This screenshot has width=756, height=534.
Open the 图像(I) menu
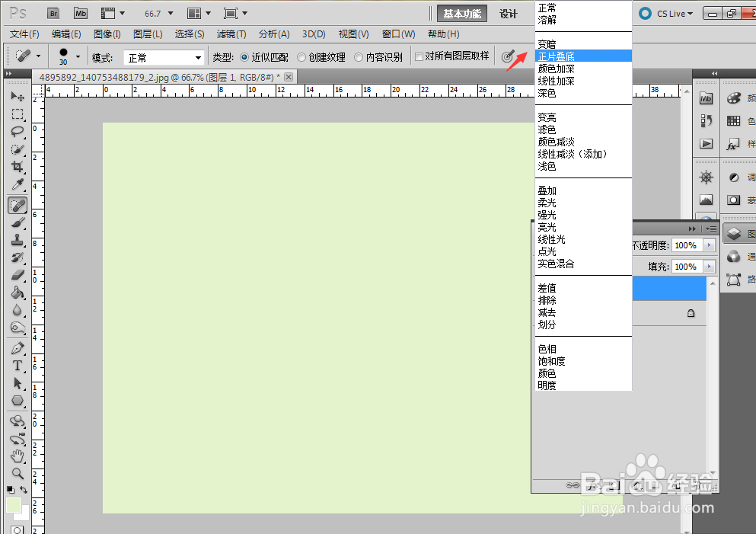tap(107, 34)
